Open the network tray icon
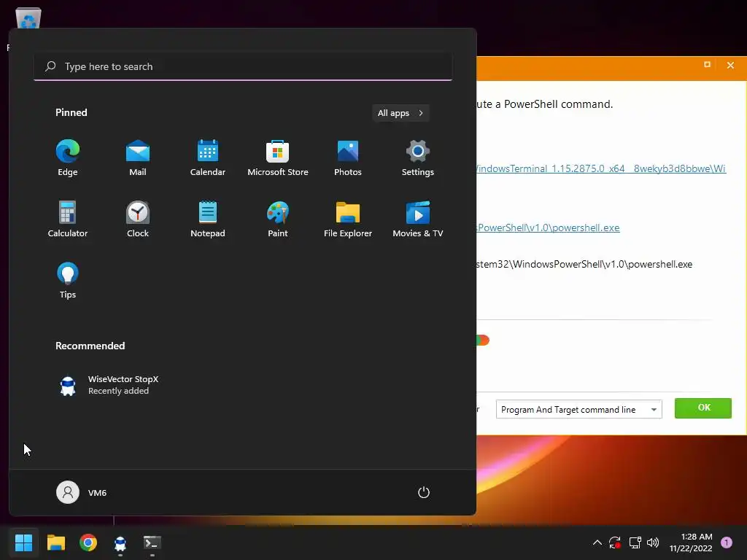 point(635,542)
